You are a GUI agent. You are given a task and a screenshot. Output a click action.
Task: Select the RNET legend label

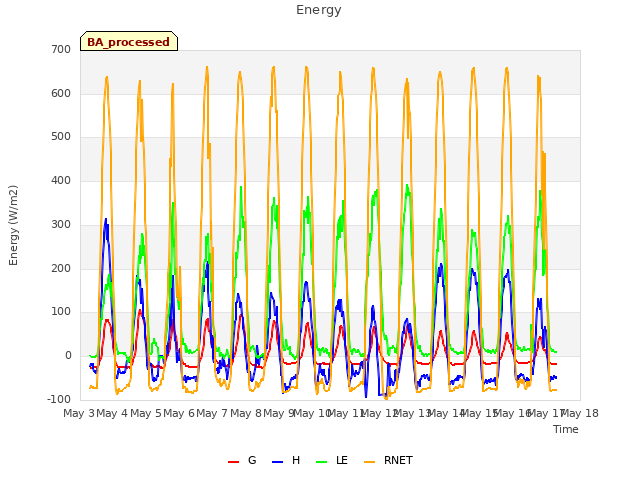pyautogui.click(x=398, y=460)
